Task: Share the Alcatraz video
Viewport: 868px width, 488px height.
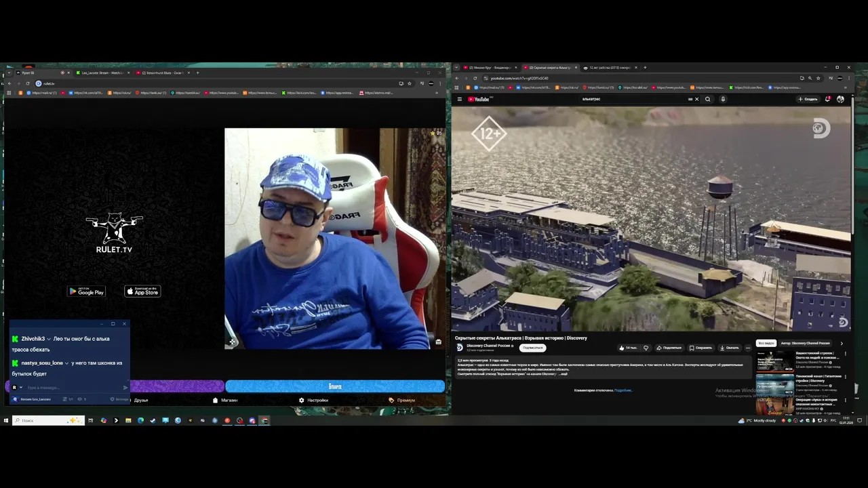Action: coord(669,348)
